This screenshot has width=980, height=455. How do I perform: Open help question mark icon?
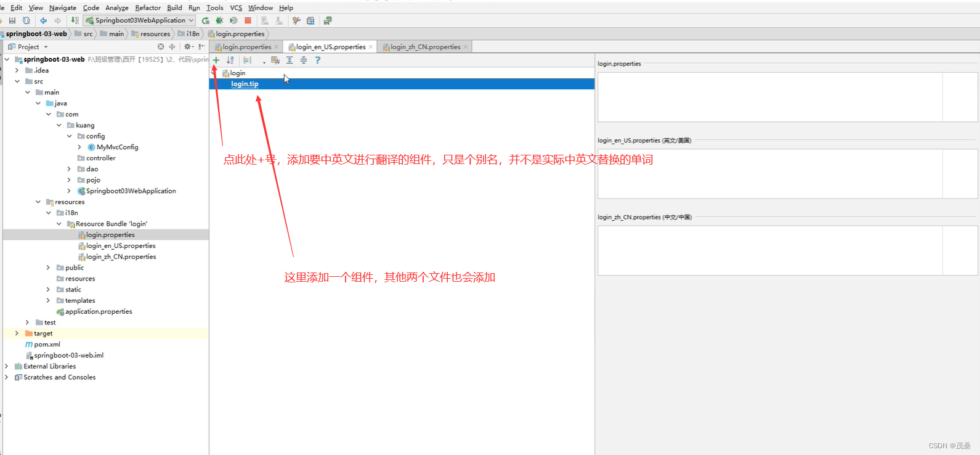(x=318, y=60)
